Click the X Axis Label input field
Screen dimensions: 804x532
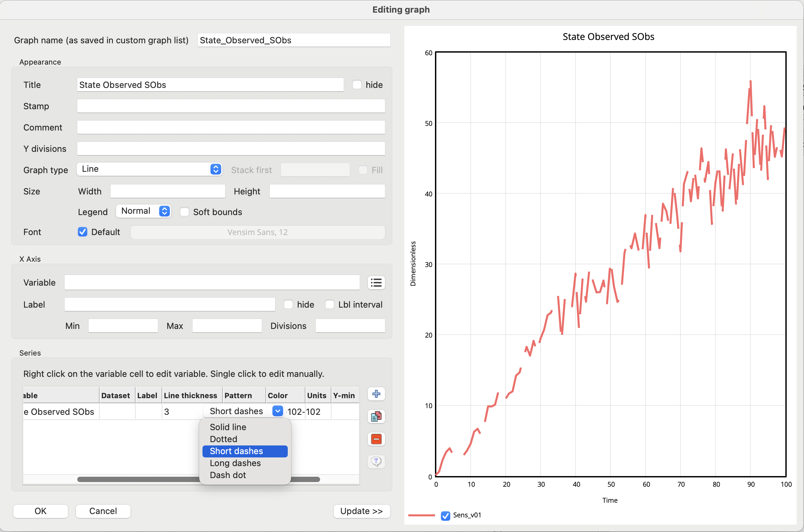pyautogui.click(x=170, y=304)
